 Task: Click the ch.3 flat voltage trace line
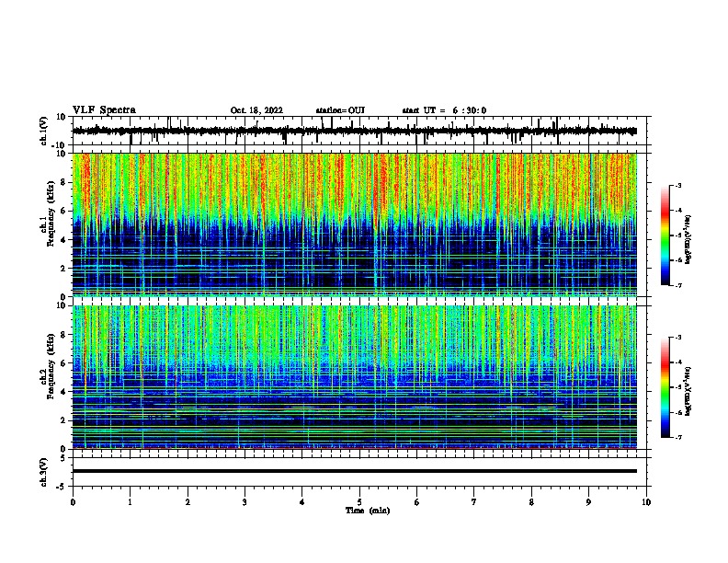355,471
